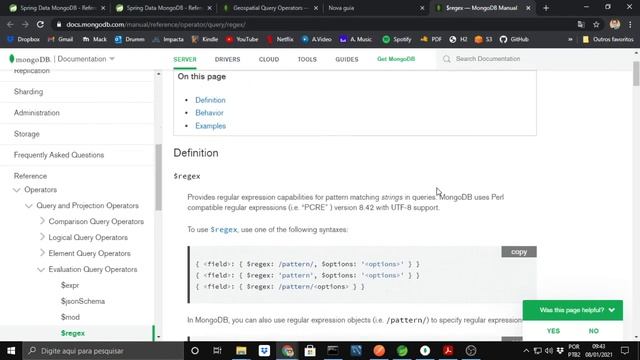Open the Impacta bookmark
The image size is (640, 360).
(x=168, y=39)
